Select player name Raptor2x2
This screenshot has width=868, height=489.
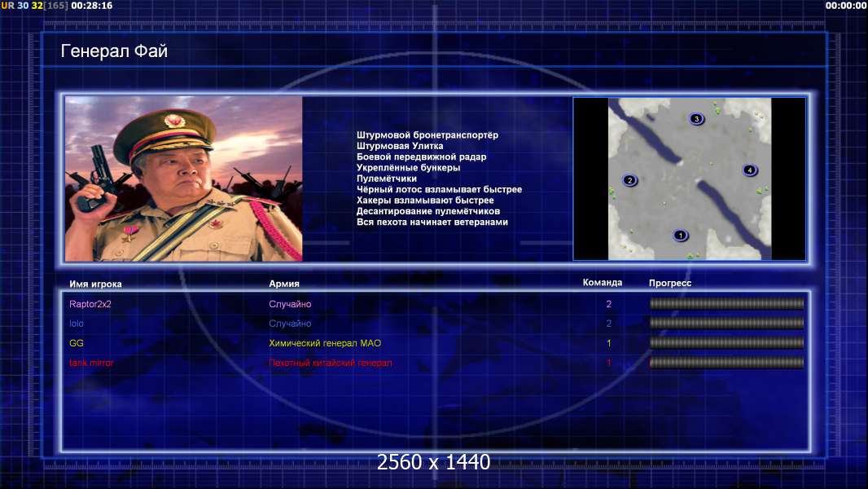coord(90,304)
